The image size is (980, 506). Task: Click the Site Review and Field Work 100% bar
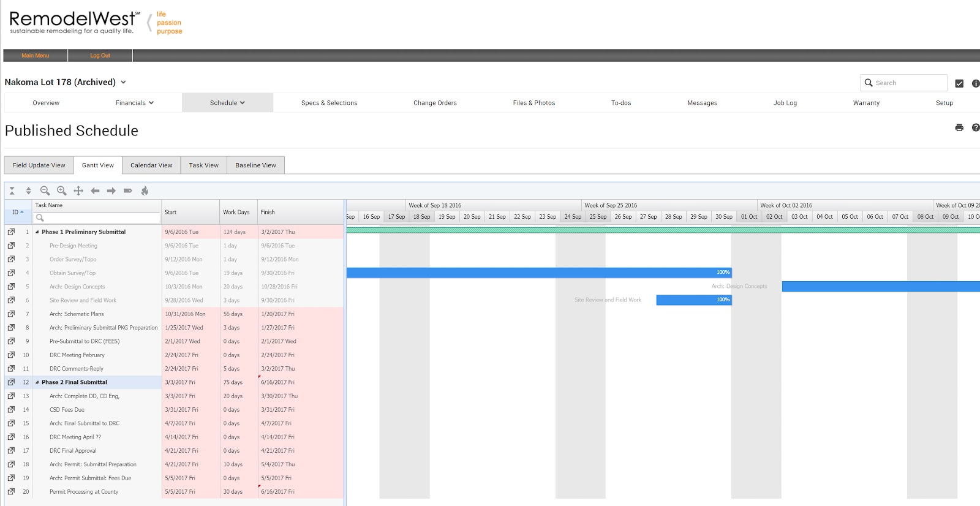[694, 300]
